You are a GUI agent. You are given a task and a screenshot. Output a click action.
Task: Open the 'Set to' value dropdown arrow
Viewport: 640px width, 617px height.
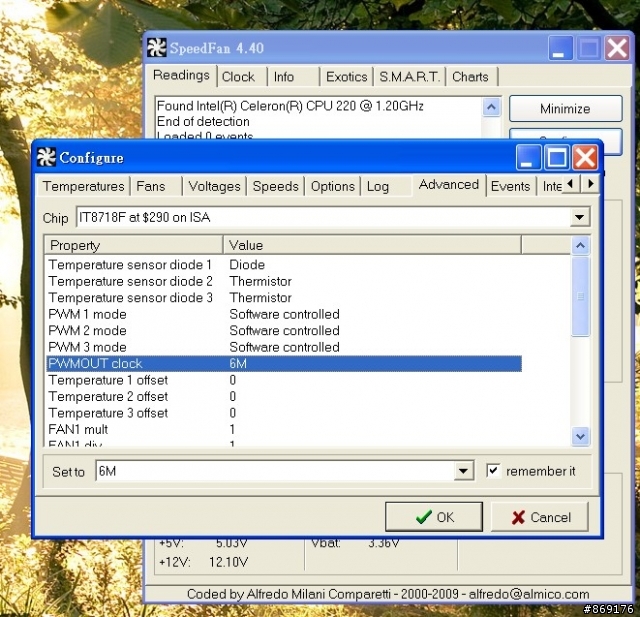pyautogui.click(x=463, y=471)
